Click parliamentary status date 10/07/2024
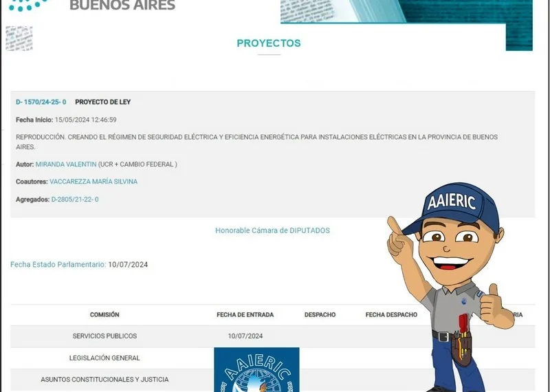This screenshot has height=392, width=550. click(128, 265)
